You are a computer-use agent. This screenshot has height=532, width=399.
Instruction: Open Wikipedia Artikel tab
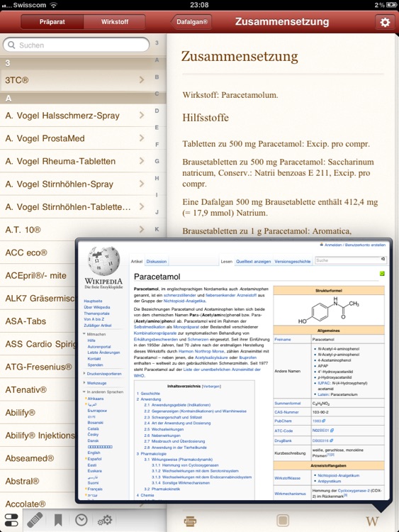tap(137, 261)
